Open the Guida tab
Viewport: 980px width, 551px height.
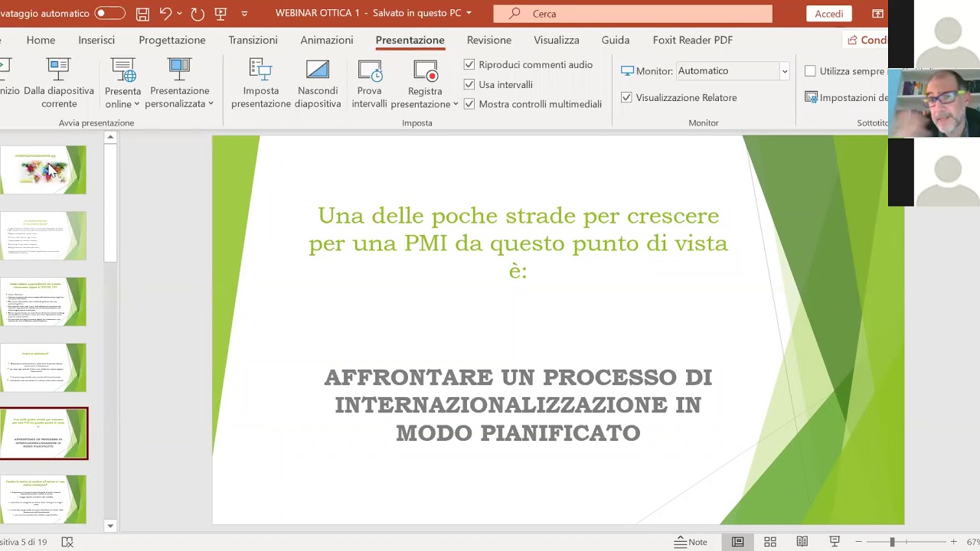tap(616, 40)
